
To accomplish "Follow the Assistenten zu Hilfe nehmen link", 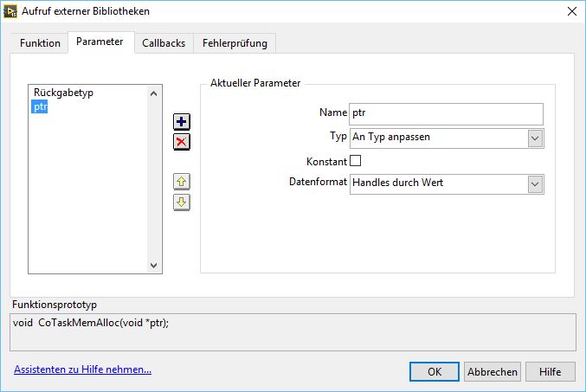I will coord(83,370).
